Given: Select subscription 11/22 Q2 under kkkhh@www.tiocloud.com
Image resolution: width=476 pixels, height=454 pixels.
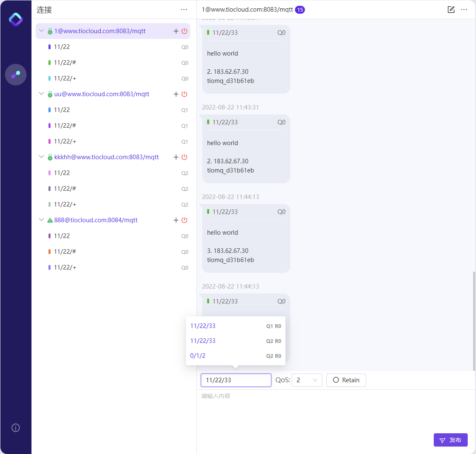Looking at the screenshot, I should (x=113, y=172).
